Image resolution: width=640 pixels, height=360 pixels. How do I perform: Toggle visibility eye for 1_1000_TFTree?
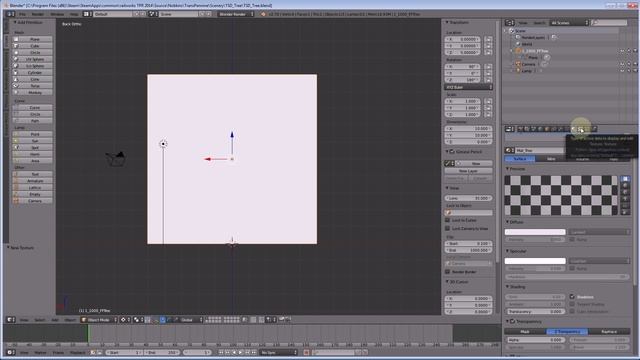tap(622, 51)
